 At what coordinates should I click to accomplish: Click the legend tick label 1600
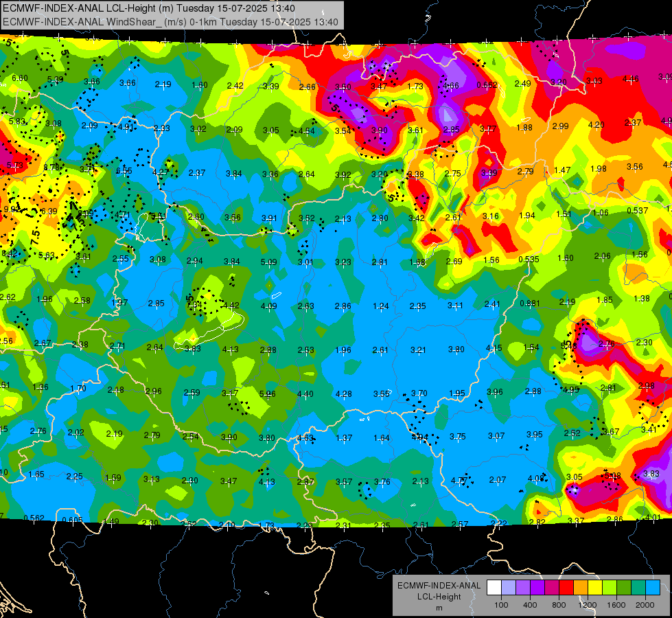616,605
